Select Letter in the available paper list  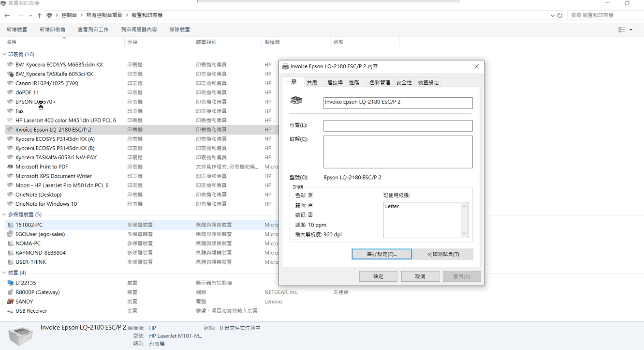[392, 206]
